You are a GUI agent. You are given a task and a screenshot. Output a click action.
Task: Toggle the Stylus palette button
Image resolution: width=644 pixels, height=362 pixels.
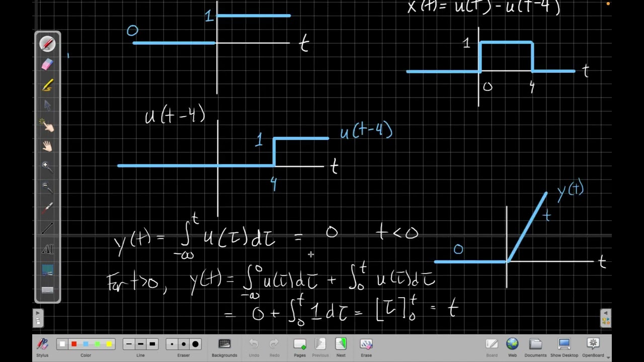[x=42, y=347]
